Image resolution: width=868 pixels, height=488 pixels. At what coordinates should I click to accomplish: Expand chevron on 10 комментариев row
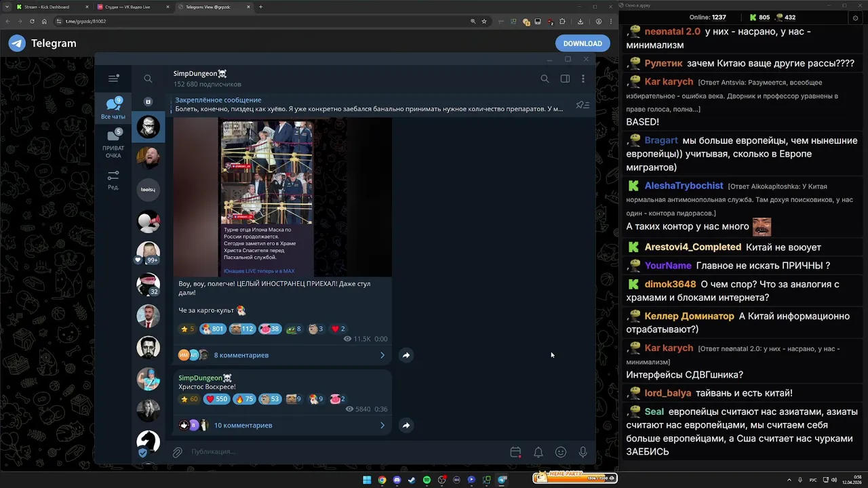[x=382, y=426]
